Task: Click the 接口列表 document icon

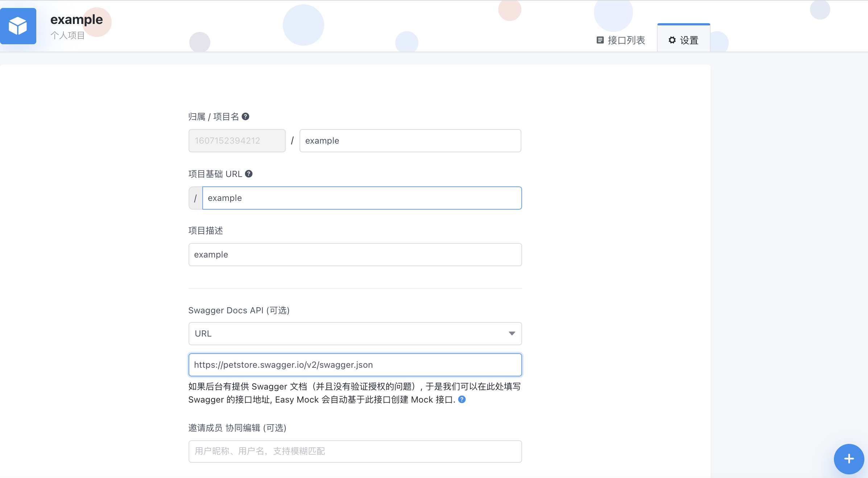Action: coord(600,41)
